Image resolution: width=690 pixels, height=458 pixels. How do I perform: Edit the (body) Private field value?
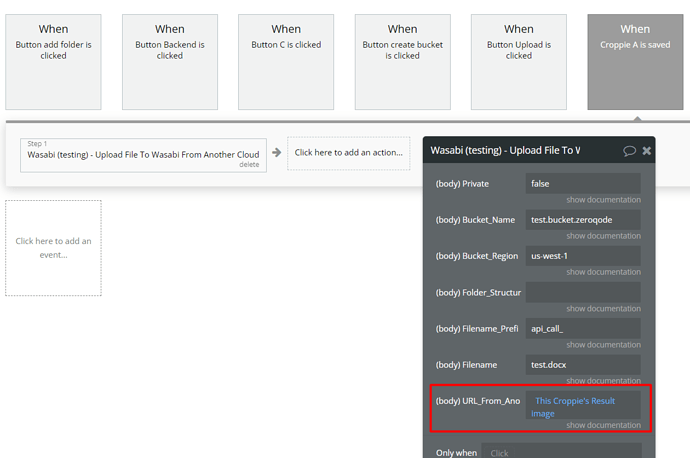click(583, 183)
